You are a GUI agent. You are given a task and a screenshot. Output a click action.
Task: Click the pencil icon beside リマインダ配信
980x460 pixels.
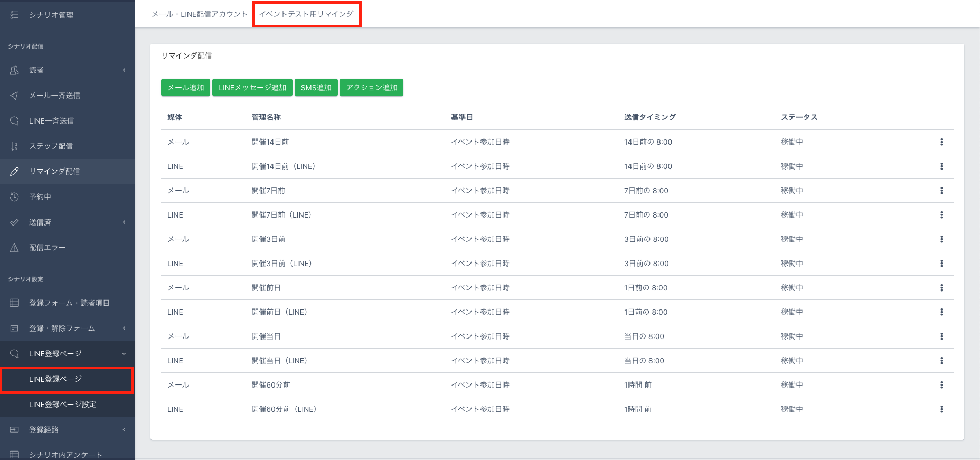(14, 172)
